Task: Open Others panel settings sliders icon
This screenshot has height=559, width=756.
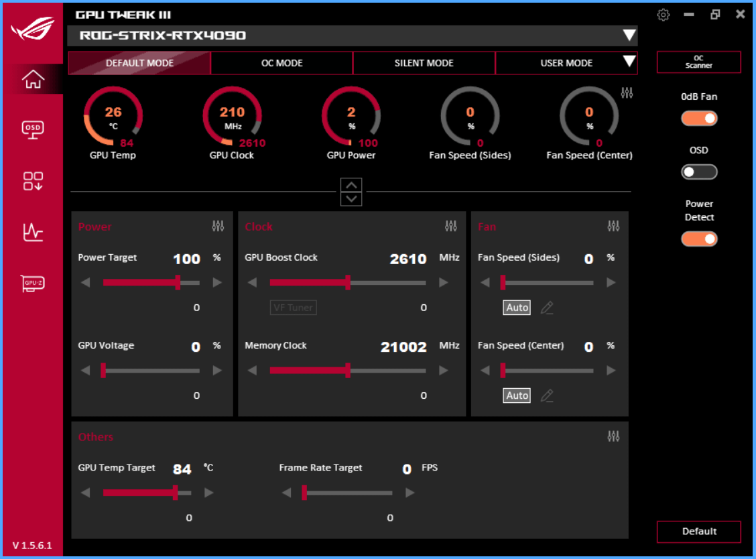Action: [613, 436]
